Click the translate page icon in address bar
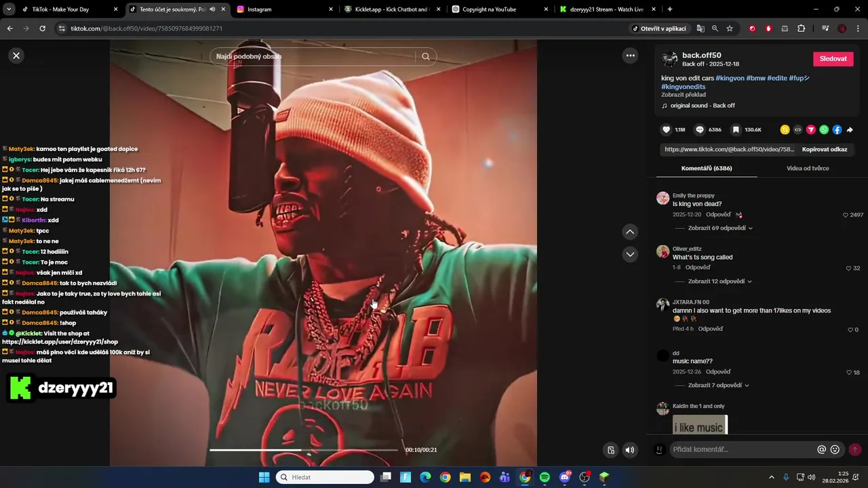 pyautogui.click(x=701, y=28)
